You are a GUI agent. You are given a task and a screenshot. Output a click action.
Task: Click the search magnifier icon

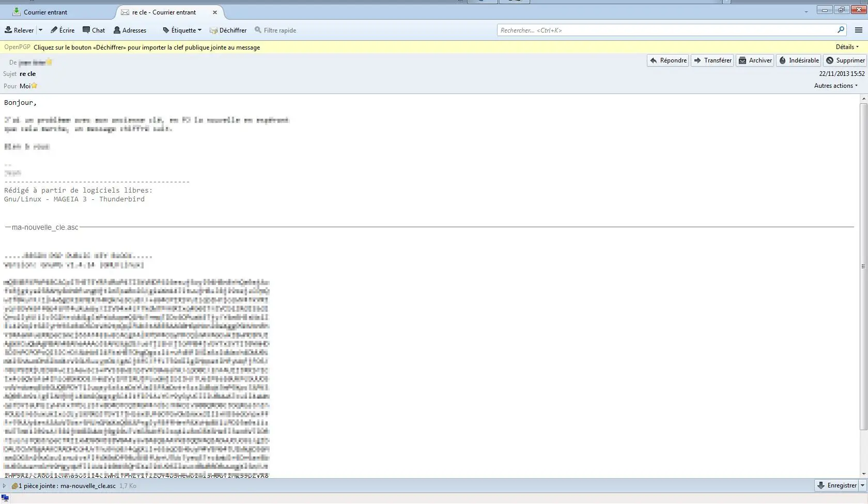841,30
